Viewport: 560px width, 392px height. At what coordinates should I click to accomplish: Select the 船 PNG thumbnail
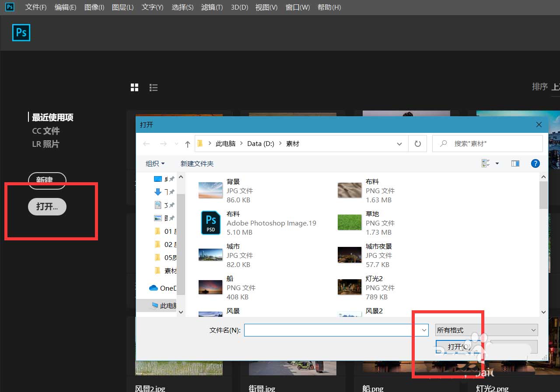coord(211,287)
